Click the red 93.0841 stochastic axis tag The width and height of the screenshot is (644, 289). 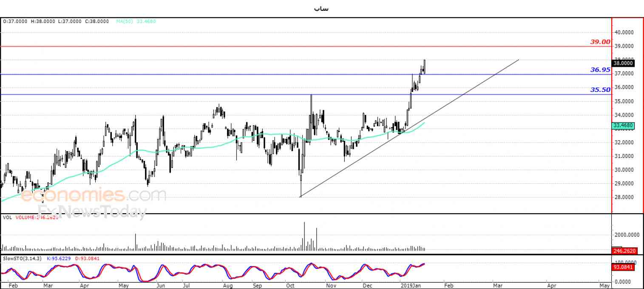pos(623,267)
